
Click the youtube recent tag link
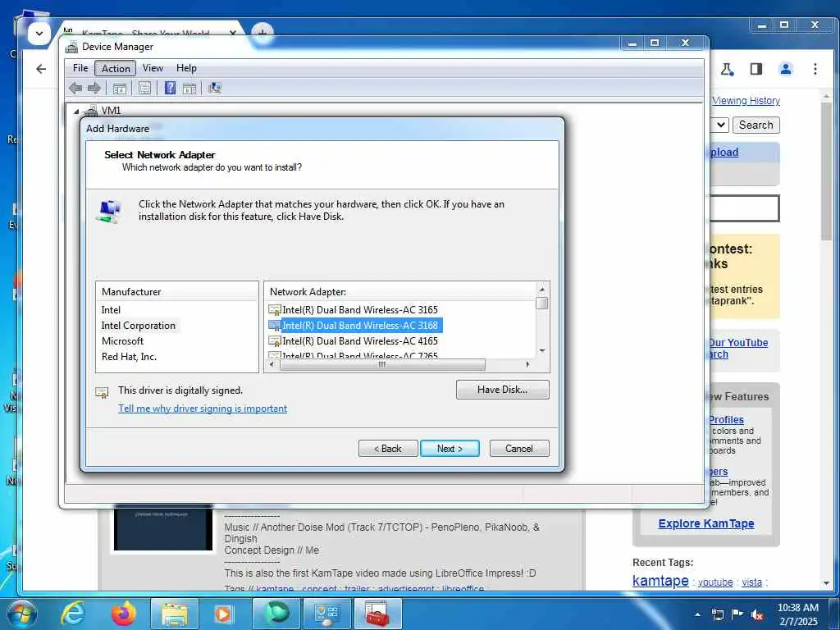[715, 582]
